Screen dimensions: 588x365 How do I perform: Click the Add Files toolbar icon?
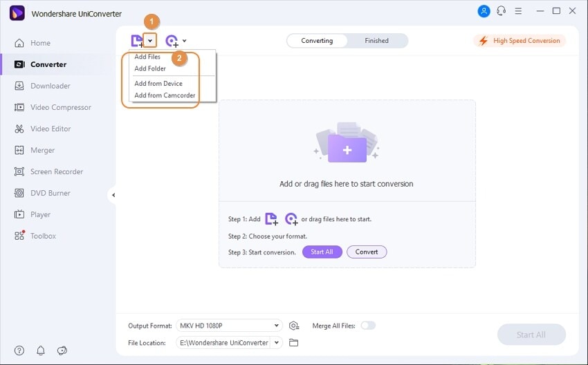(137, 41)
